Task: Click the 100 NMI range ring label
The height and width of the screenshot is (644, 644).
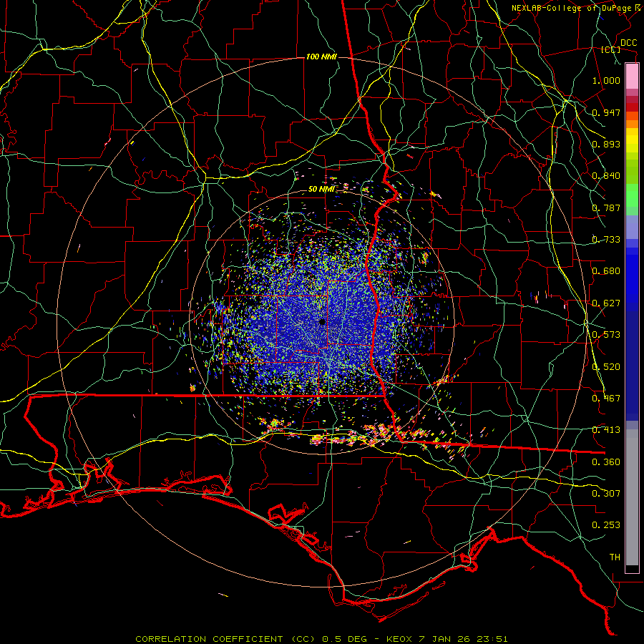Action: [x=321, y=57]
